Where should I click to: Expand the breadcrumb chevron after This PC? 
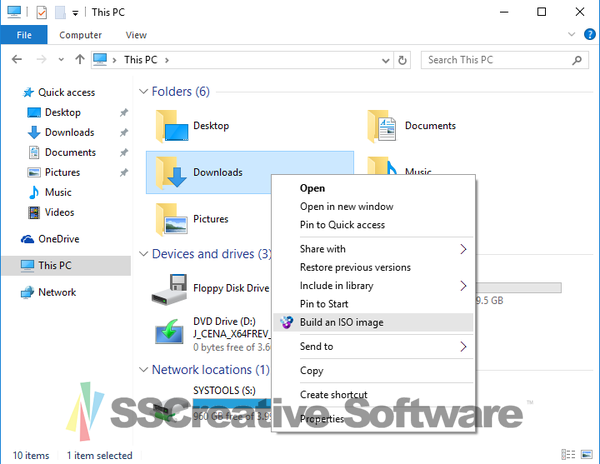click(x=167, y=60)
